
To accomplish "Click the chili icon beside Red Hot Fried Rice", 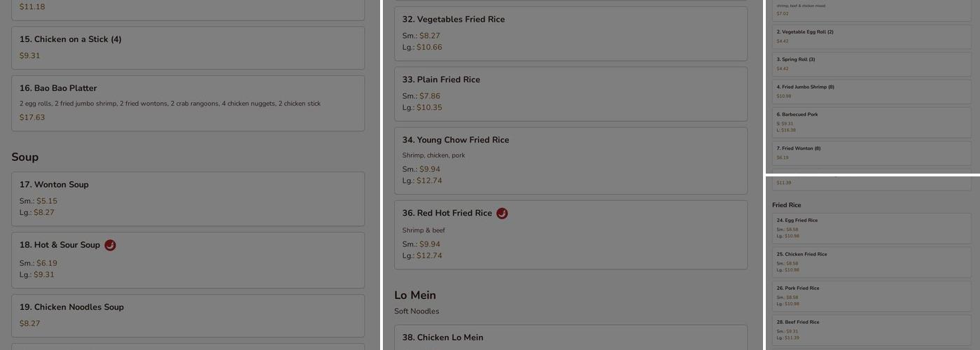I will click(x=502, y=213).
